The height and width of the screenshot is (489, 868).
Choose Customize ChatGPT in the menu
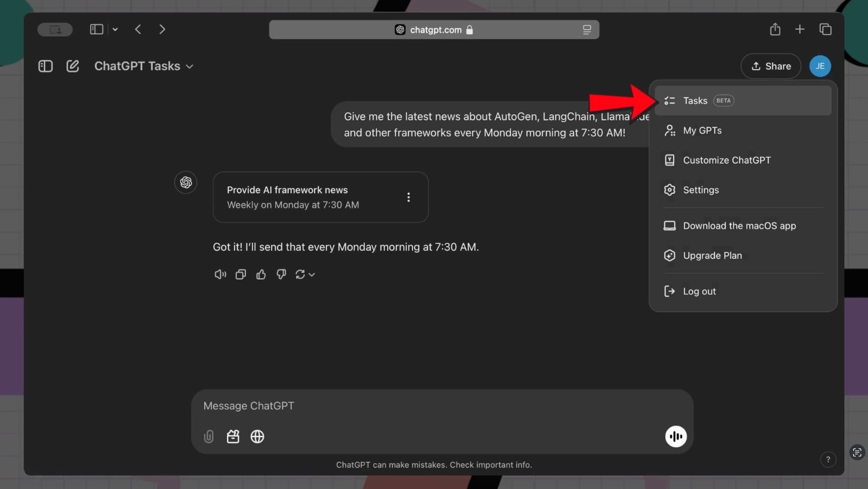coord(743,160)
